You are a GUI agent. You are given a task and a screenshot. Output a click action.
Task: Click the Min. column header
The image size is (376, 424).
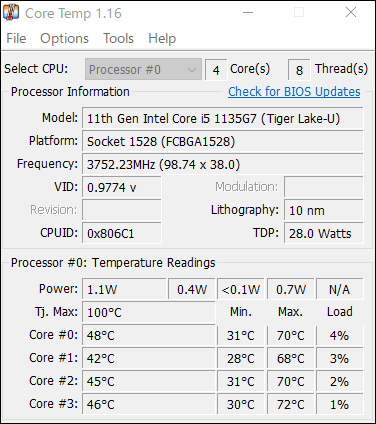(241, 312)
